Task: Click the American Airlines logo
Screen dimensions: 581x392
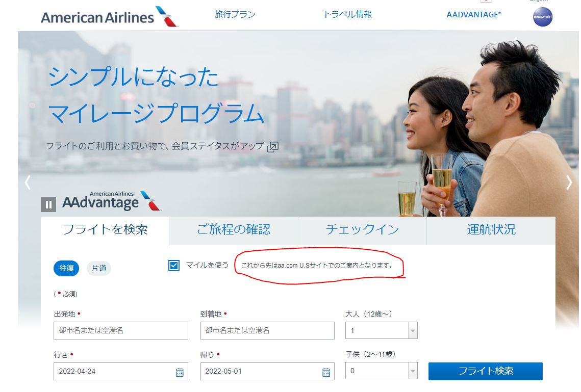Action: click(109, 17)
